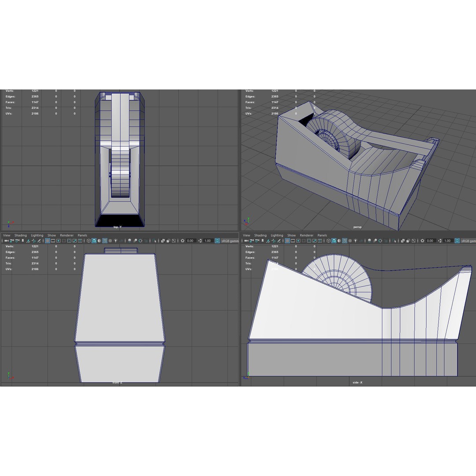Toggle Wireframe on Shaded in front-Z panel

coord(105,241)
